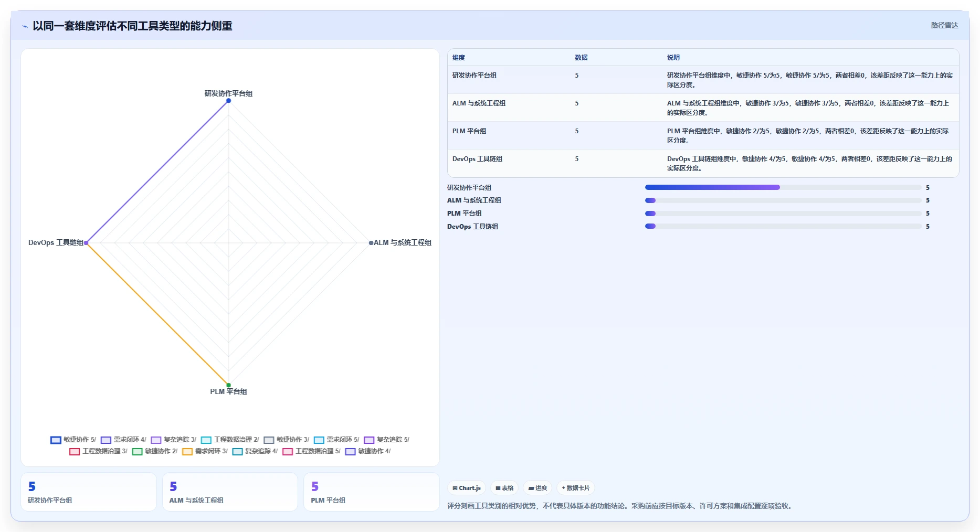Open the PLM 平台组 data card
Screen dimensions: 980x532
point(372,492)
